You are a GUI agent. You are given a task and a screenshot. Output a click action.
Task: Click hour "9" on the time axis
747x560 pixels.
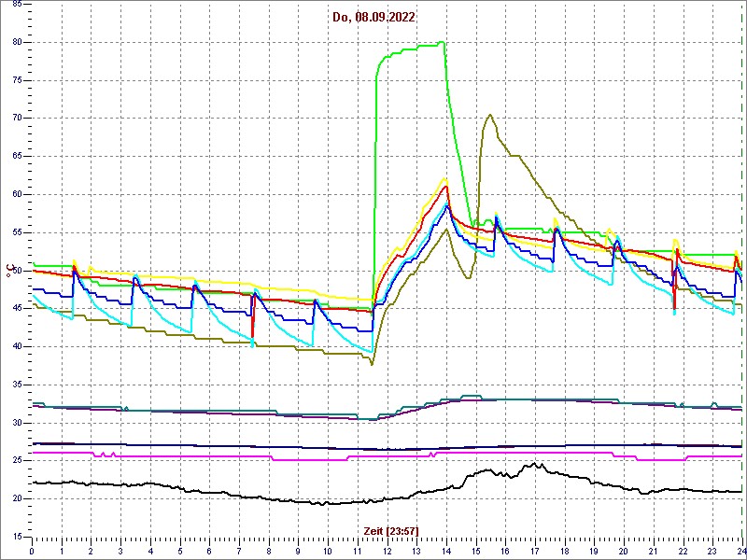point(298,551)
